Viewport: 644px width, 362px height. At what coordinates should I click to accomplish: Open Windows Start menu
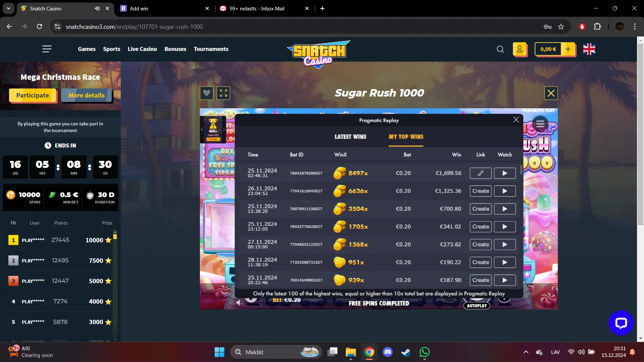click(x=219, y=352)
